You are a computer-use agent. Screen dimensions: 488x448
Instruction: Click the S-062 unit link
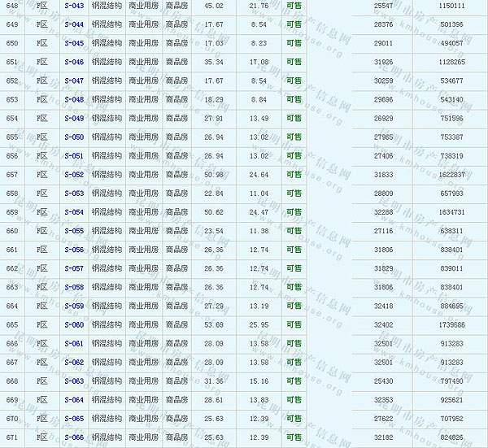pos(74,363)
